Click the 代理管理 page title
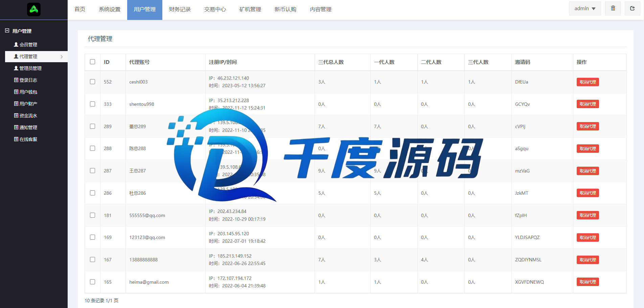Viewport: 644px width, 308px height. click(100, 39)
